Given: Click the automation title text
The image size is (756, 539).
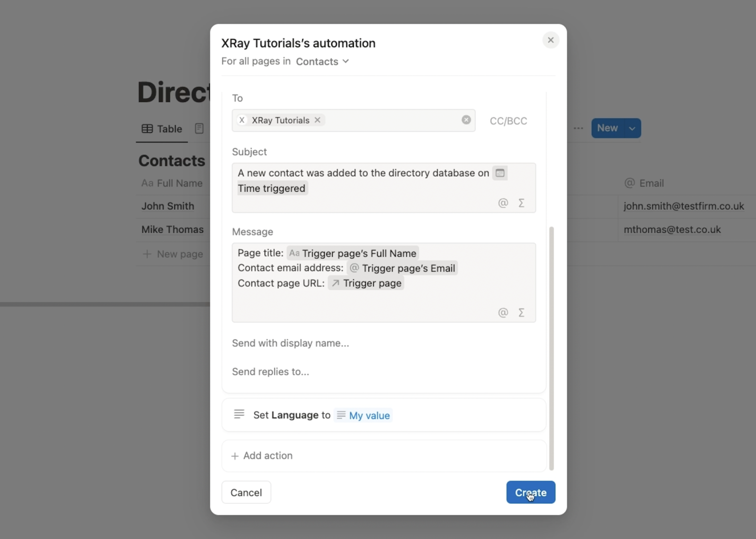Looking at the screenshot, I should 298,43.
